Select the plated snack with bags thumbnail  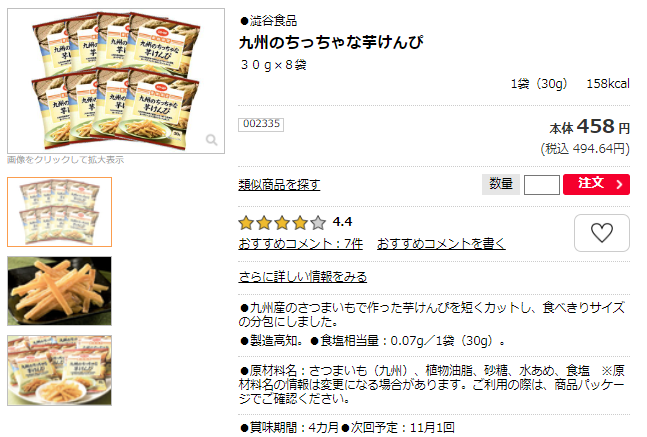tap(59, 370)
